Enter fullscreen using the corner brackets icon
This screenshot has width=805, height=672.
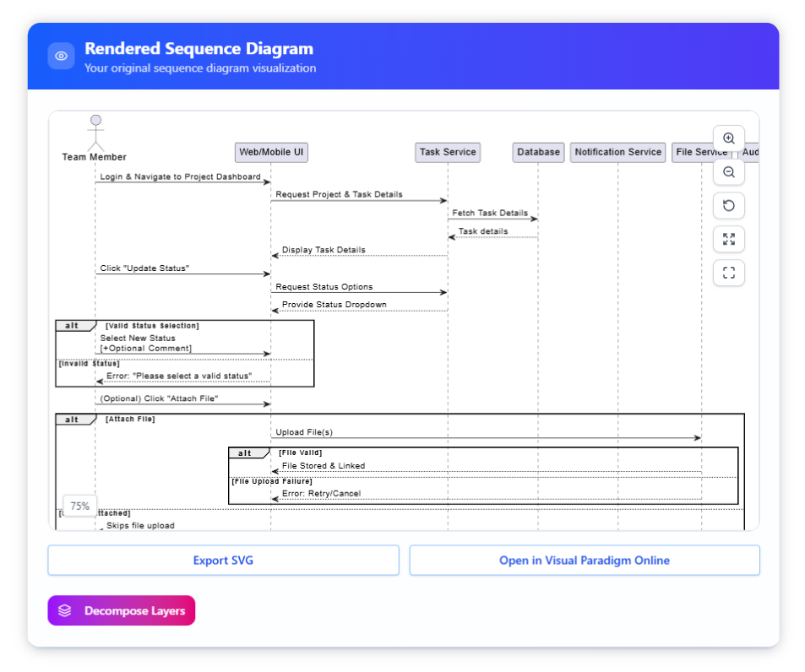tap(728, 273)
